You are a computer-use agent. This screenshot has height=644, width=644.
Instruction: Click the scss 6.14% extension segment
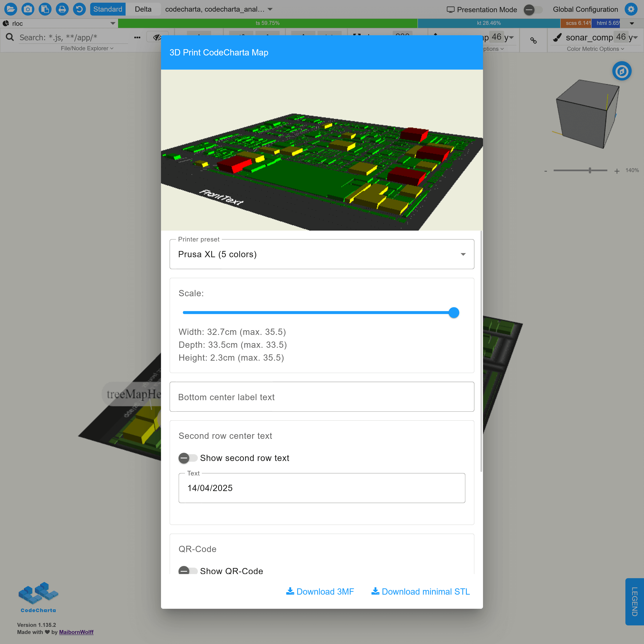[x=576, y=23]
